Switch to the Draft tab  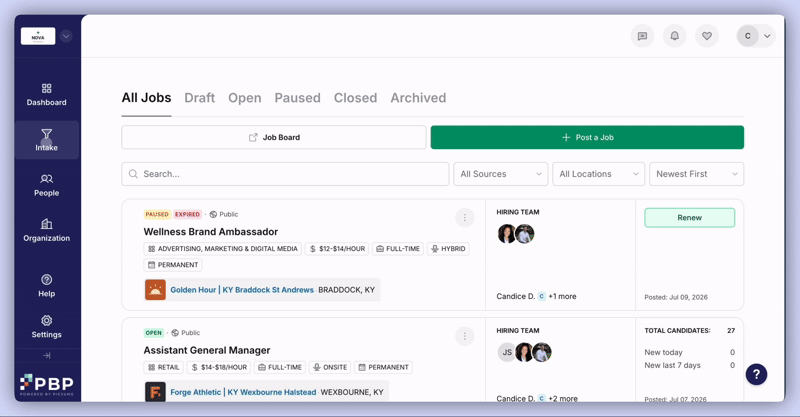click(x=199, y=98)
